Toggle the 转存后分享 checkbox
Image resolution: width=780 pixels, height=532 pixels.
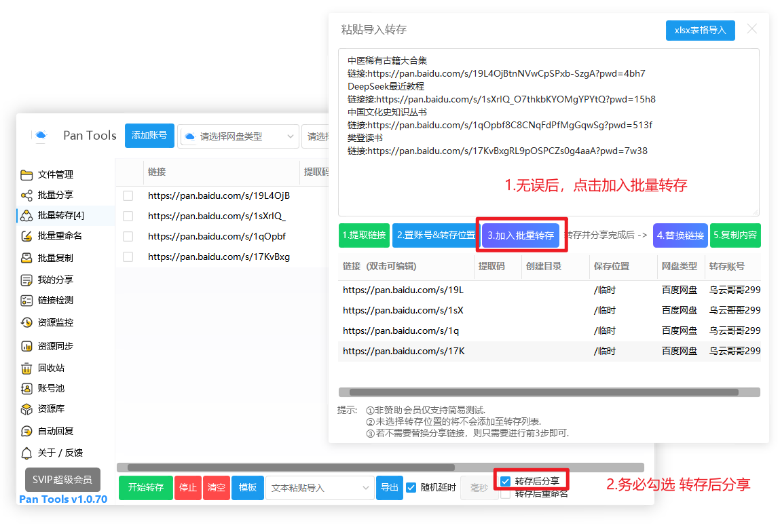click(506, 481)
